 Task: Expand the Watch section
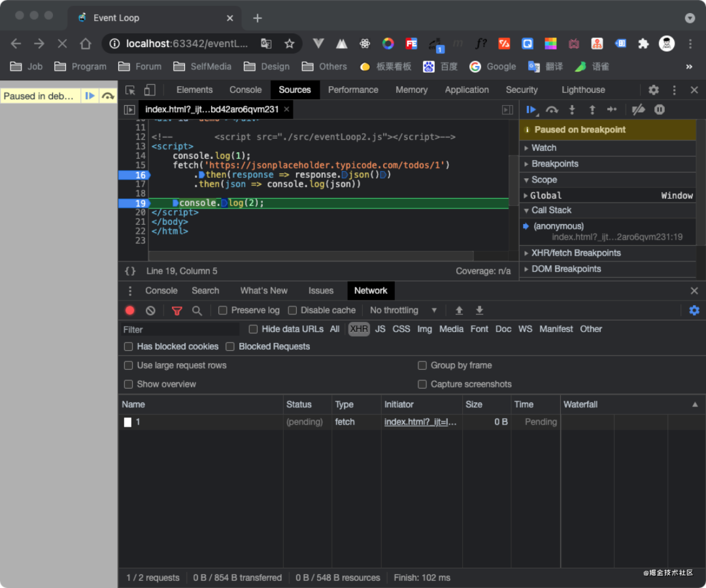[543, 148]
